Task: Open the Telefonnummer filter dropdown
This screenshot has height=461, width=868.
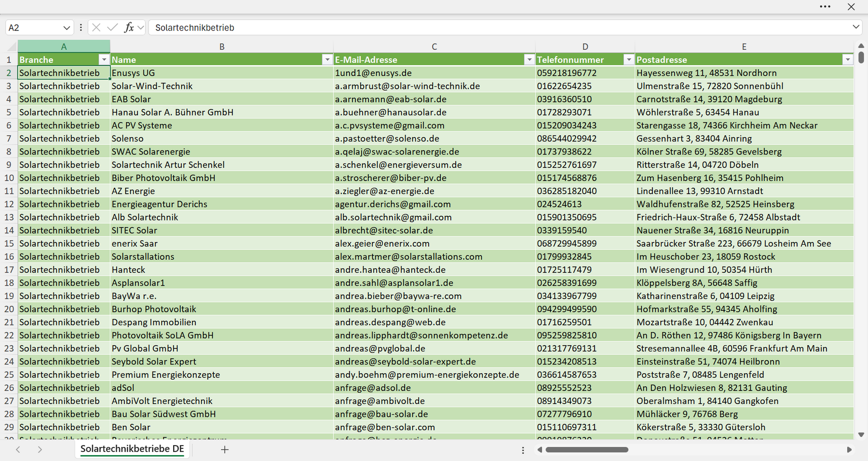Action: (x=628, y=59)
